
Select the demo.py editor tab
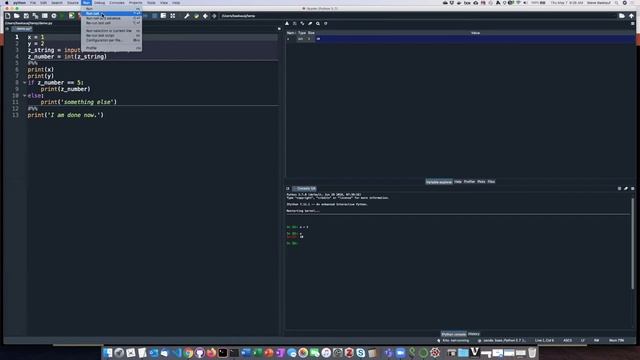pyautogui.click(x=22, y=29)
